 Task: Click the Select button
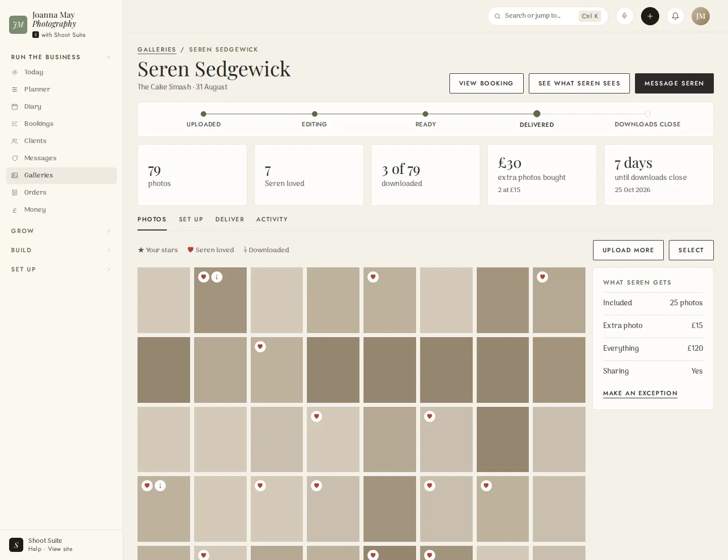click(x=691, y=250)
